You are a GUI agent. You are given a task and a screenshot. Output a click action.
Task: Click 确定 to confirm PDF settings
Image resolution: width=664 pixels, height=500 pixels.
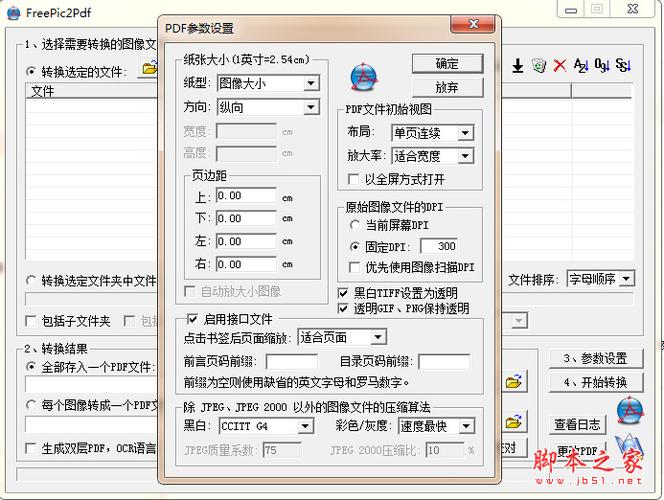click(x=447, y=64)
